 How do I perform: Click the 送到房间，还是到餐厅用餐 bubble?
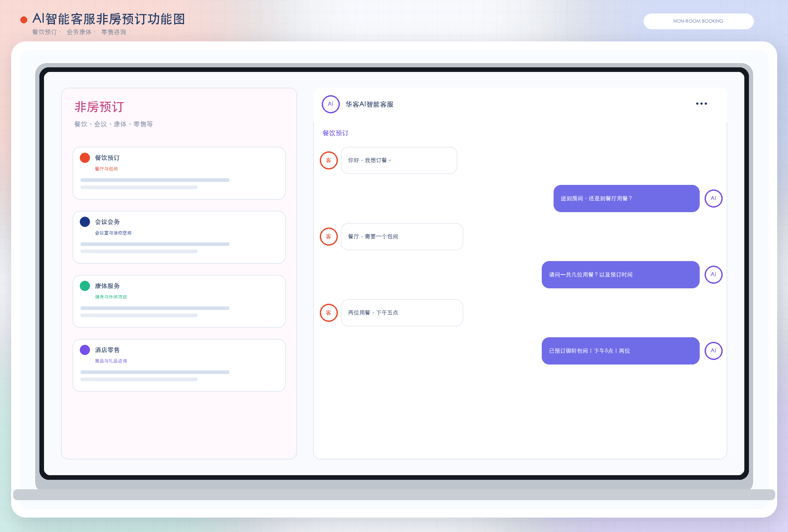626,198
